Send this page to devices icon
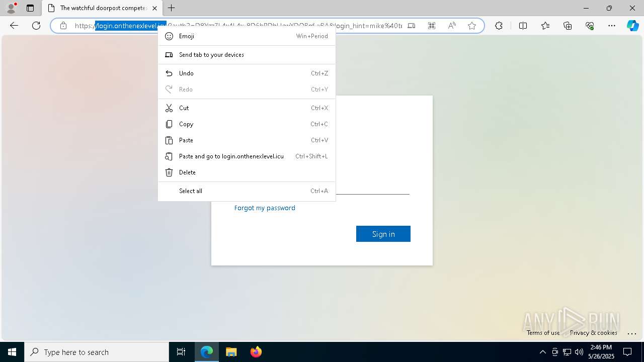This screenshot has width=644, height=362. pos(412,26)
